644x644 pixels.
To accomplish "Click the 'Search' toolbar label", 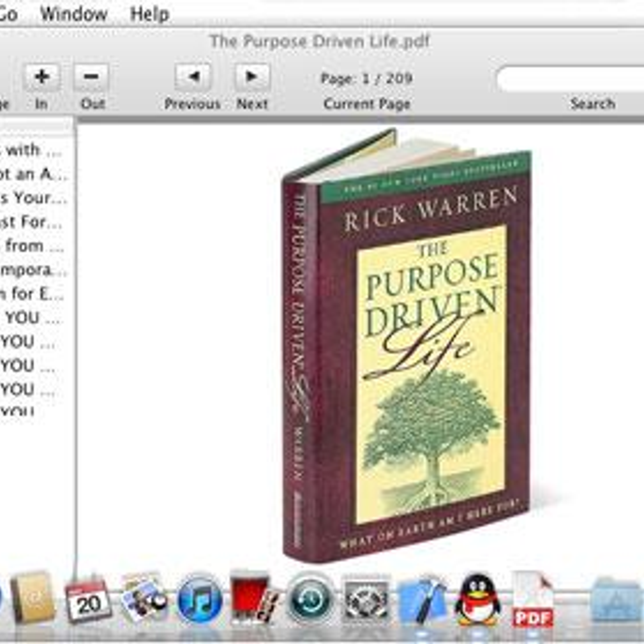I will [593, 104].
